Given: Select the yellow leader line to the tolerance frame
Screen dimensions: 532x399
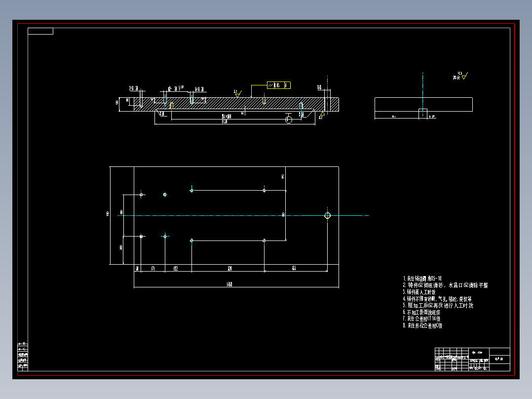Looking at the screenshot, I should (x=251, y=91).
